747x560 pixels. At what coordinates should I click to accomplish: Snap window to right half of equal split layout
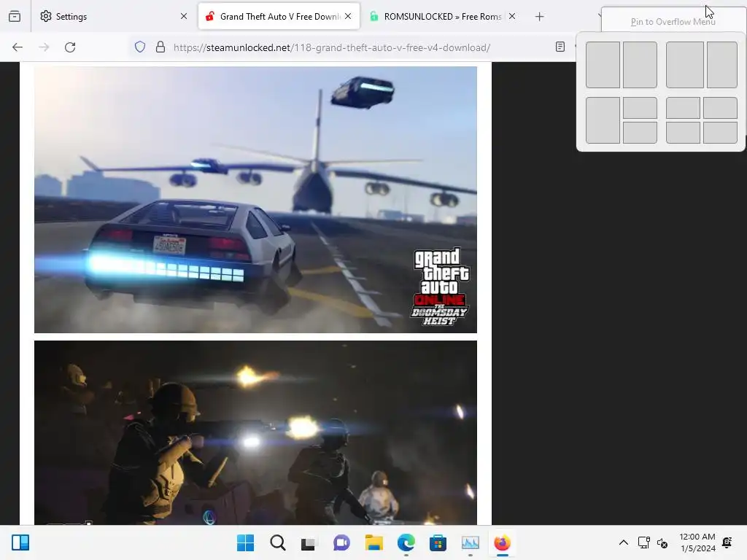(x=640, y=65)
